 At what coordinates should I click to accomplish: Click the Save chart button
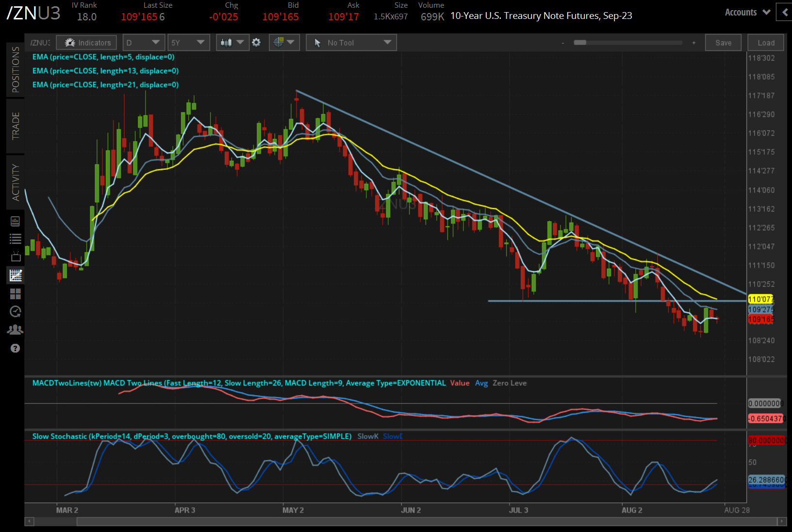pyautogui.click(x=723, y=43)
